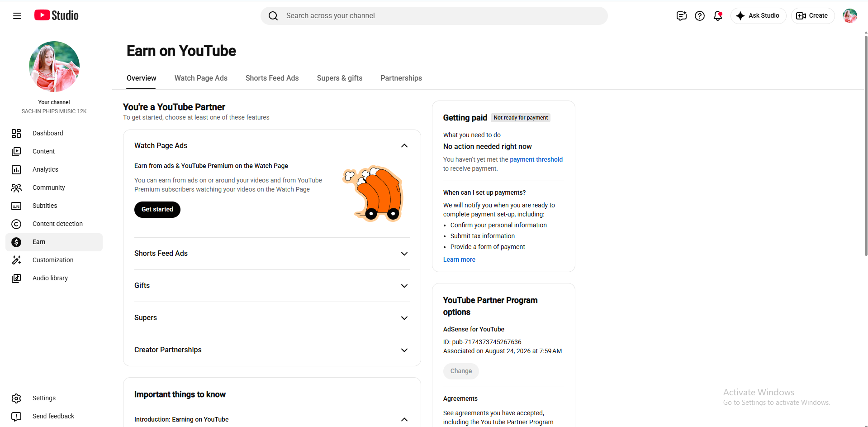
Task: Click the YouTube Studio logo
Action: tap(57, 15)
